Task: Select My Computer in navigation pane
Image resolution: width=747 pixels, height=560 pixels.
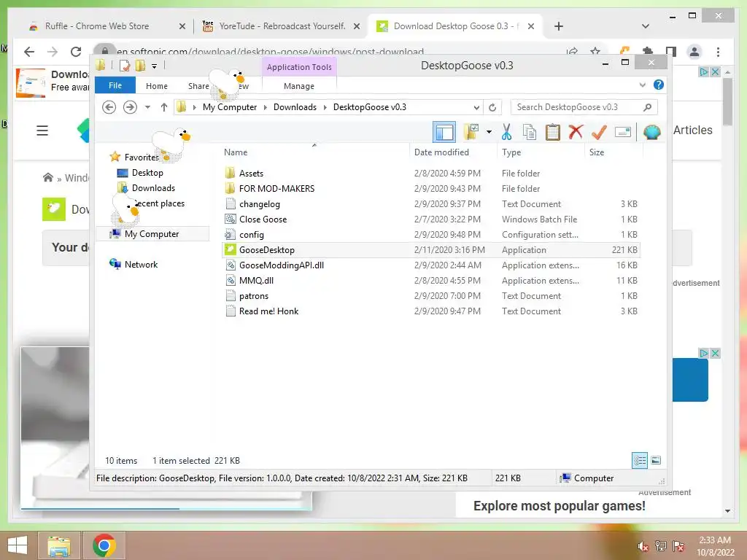Action: (x=152, y=234)
